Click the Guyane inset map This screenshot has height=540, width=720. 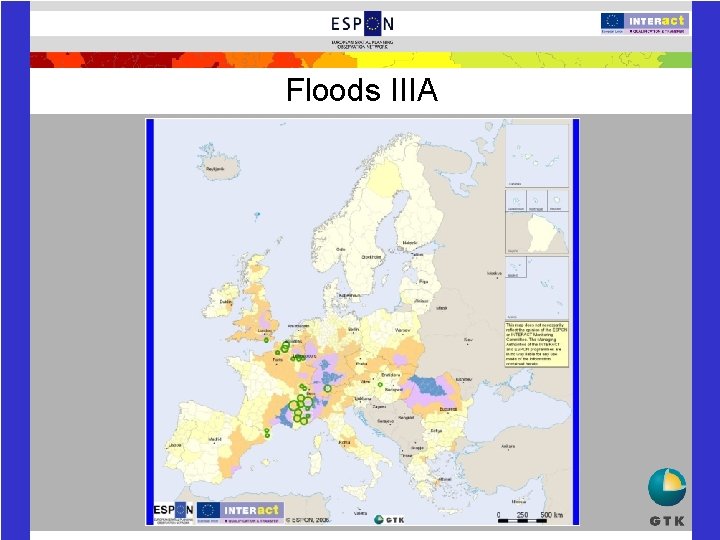point(537,233)
